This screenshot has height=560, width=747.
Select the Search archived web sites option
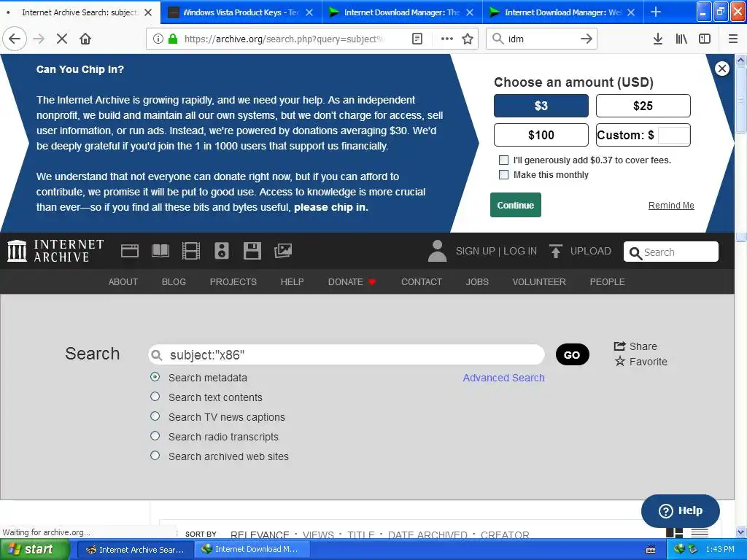155,455
